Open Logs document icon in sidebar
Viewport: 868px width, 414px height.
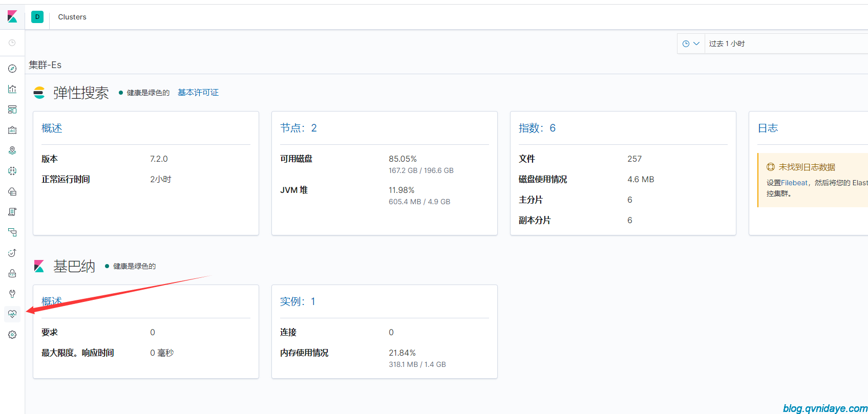tap(12, 212)
